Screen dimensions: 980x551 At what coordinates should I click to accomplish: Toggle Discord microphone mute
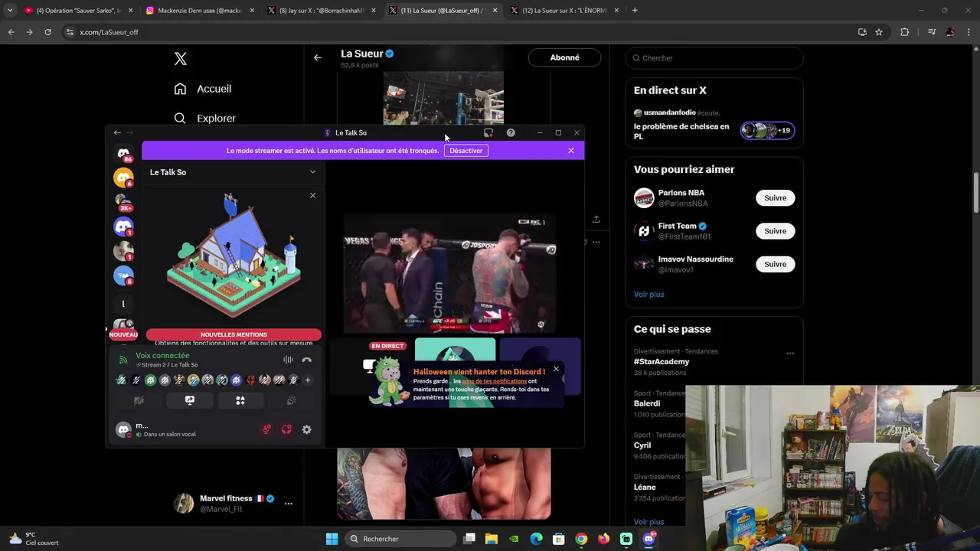pos(266,429)
